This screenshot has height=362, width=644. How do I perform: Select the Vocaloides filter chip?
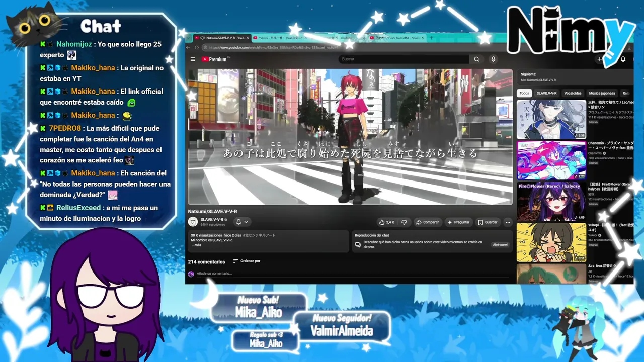(x=573, y=93)
